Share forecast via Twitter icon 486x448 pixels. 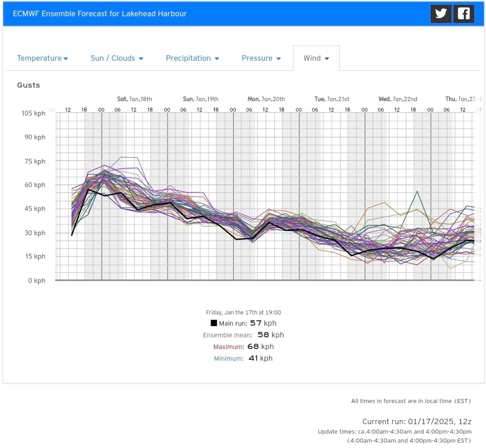point(441,13)
